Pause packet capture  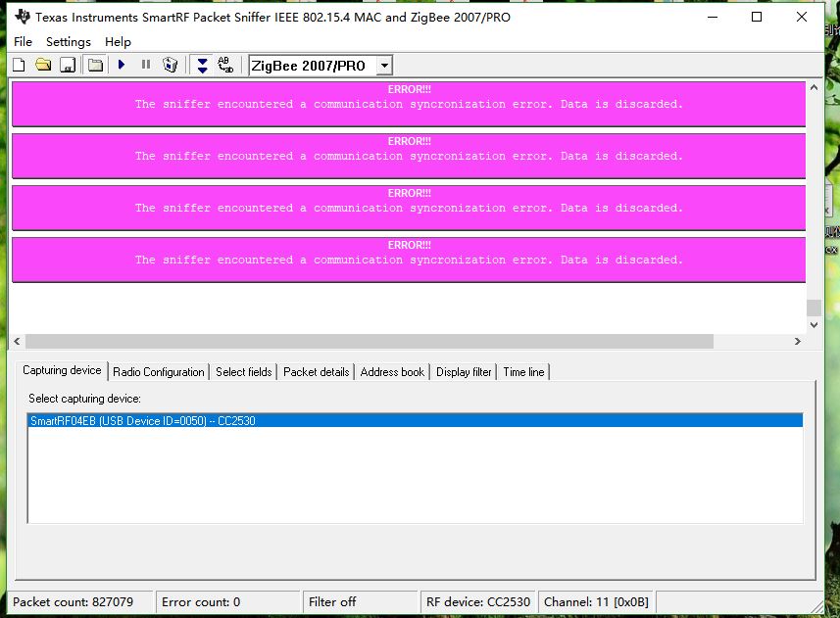146,65
